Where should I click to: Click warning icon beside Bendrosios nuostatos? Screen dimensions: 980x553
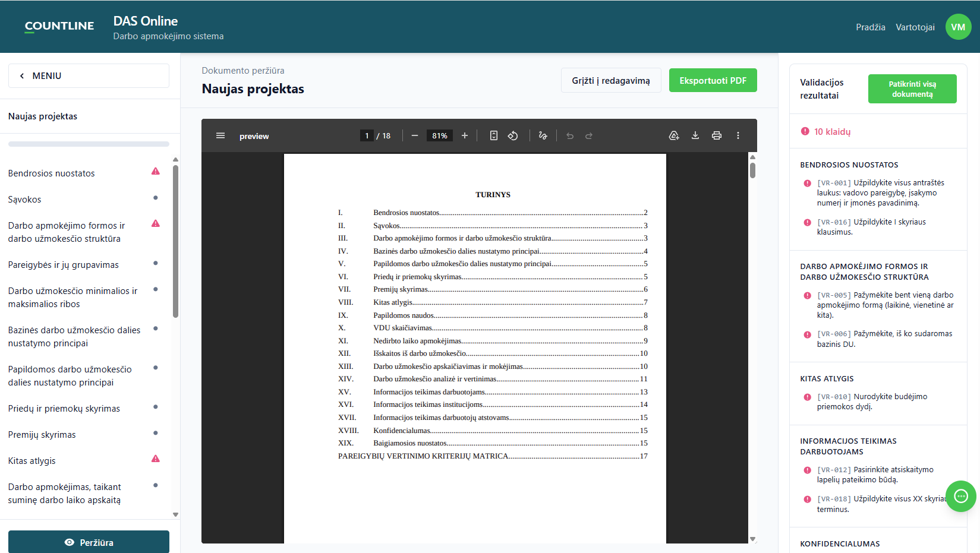click(156, 171)
